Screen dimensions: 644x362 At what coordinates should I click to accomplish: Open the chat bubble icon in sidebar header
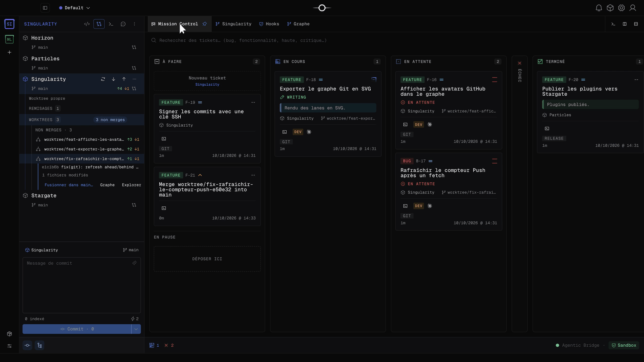[x=123, y=24]
